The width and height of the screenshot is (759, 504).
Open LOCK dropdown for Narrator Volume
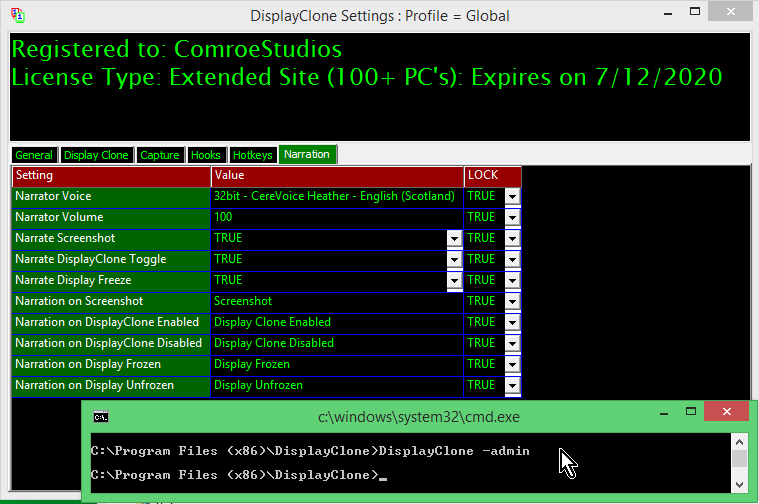[512, 217]
